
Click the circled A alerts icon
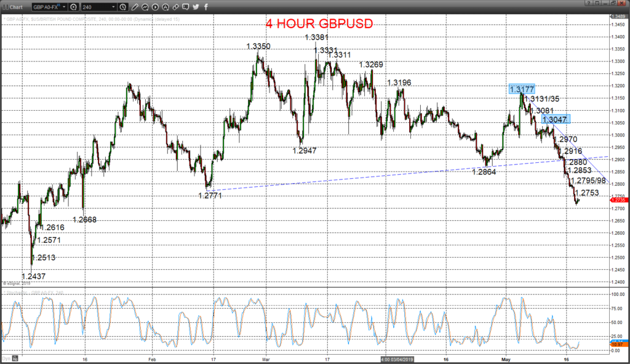[165, 7]
